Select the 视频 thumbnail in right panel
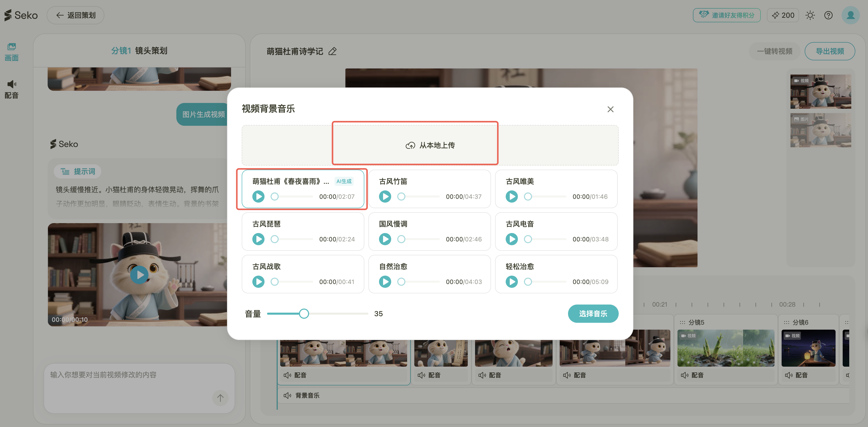Viewport: 868px width, 427px height. [820, 92]
